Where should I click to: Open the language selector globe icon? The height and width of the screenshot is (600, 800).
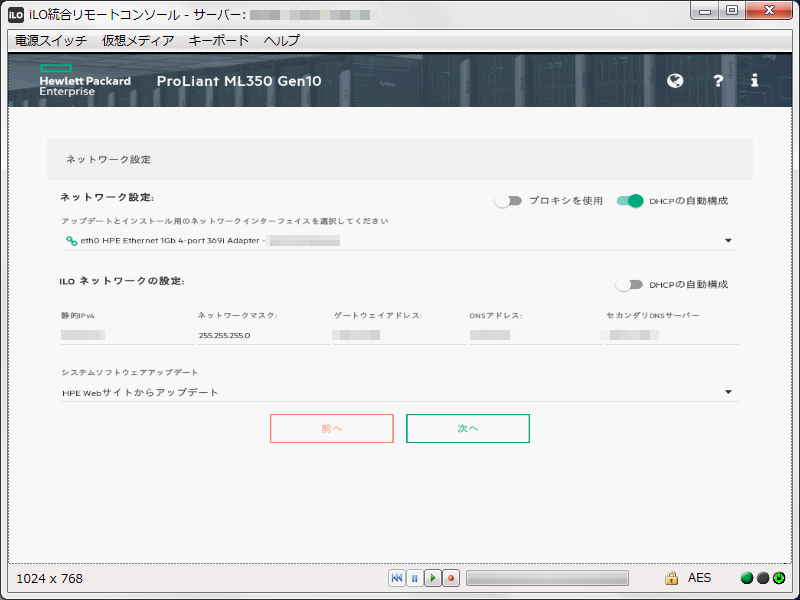pos(675,81)
